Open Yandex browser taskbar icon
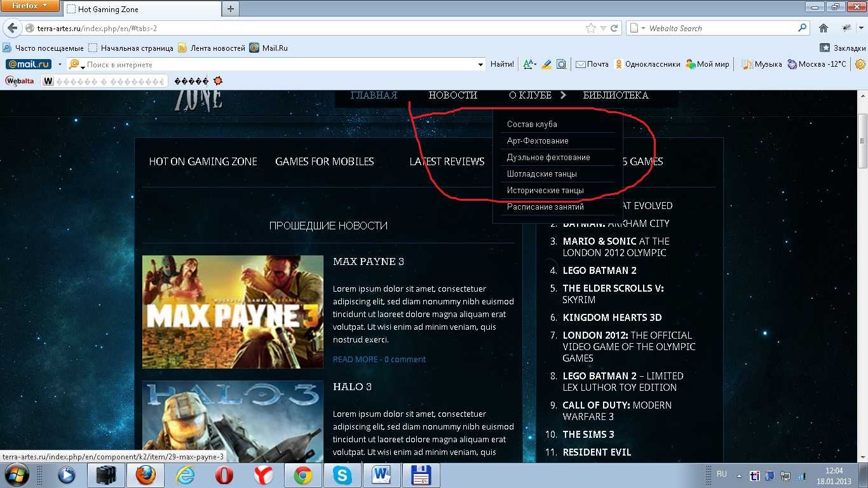This screenshot has height=488, width=868. 263,475
